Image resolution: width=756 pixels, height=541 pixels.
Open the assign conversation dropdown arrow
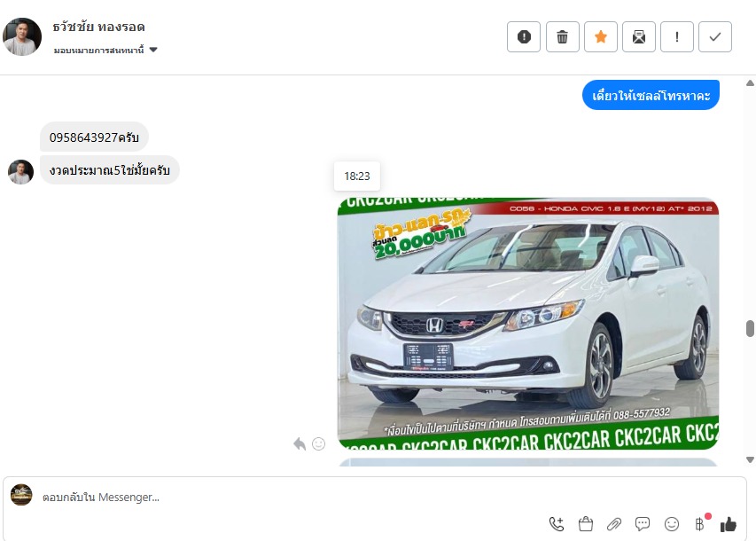coord(153,50)
